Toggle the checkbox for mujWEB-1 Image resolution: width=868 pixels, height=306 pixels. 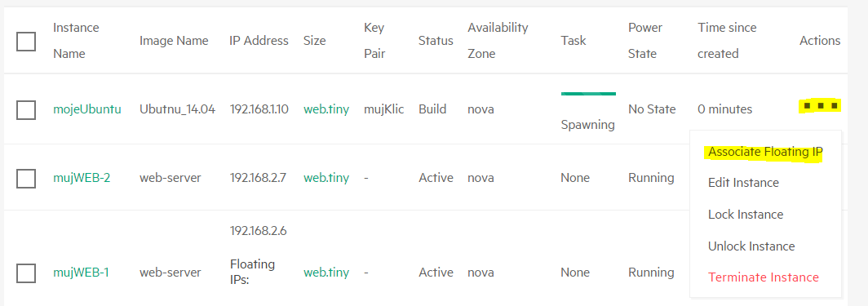click(26, 273)
